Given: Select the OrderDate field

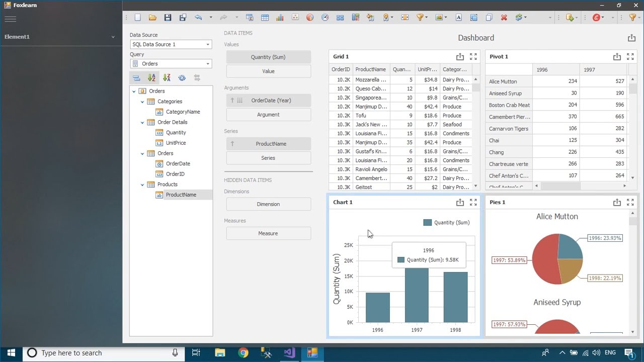Looking at the screenshot, I should pyautogui.click(x=178, y=163).
